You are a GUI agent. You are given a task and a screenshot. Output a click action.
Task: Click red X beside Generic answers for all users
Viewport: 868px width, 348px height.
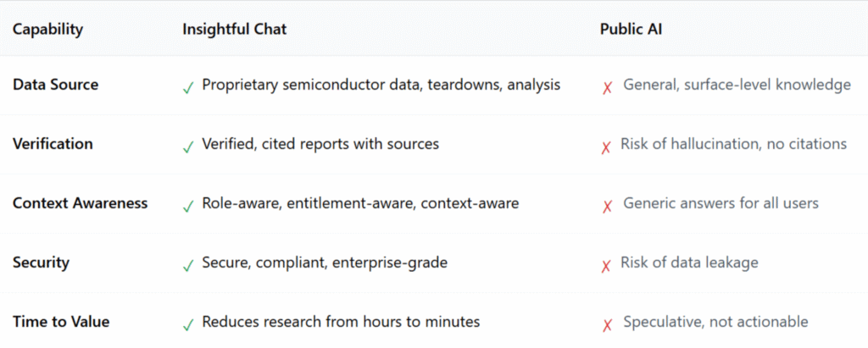(x=606, y=206)
